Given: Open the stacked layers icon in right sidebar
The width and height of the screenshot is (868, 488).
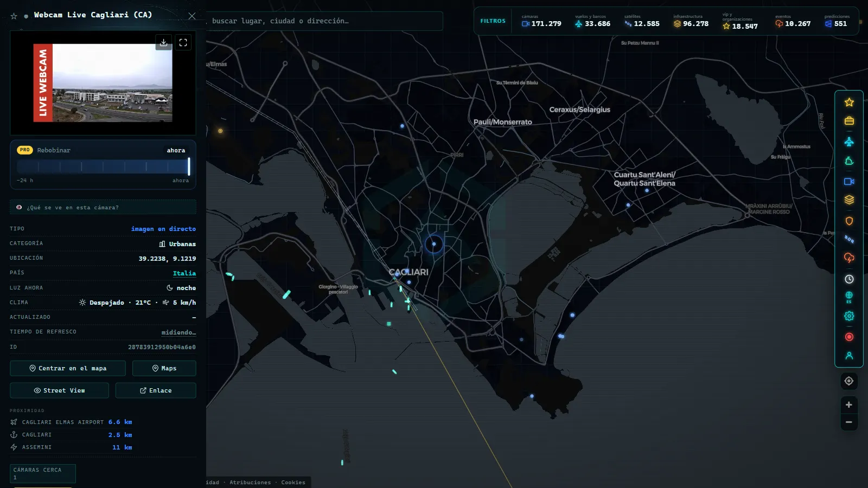Looking at the screenshot, I should point(849,200).
